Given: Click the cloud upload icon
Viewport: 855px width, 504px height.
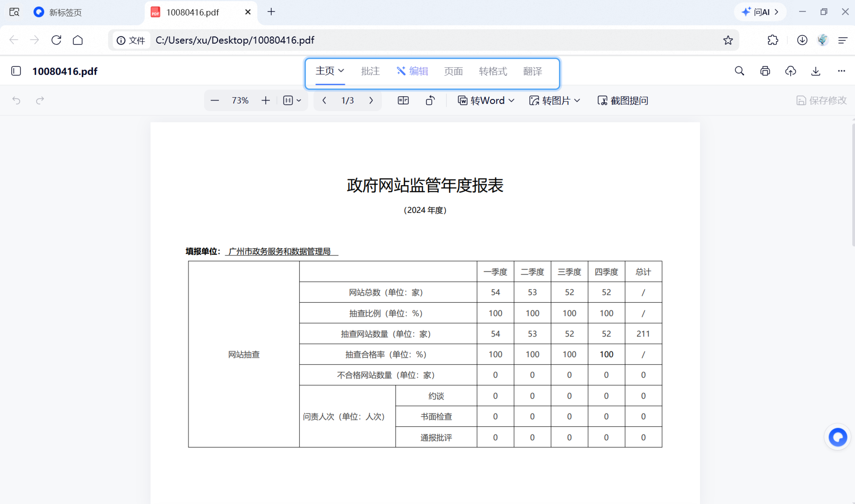Looking at the screenshot, I should coord(790,71).
